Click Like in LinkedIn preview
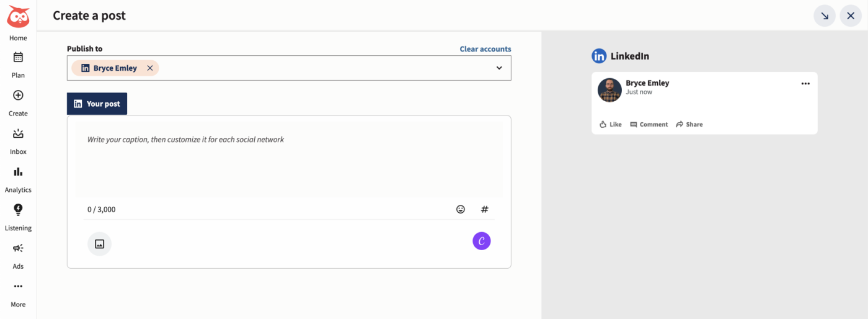 tap(611, 124)
